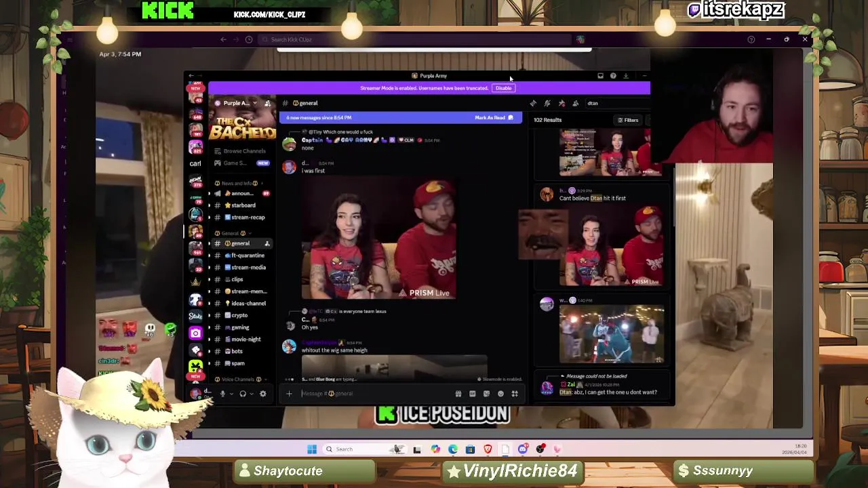
Task: Open microphone options dropdown arrow
Action: [x=231, y=394]
